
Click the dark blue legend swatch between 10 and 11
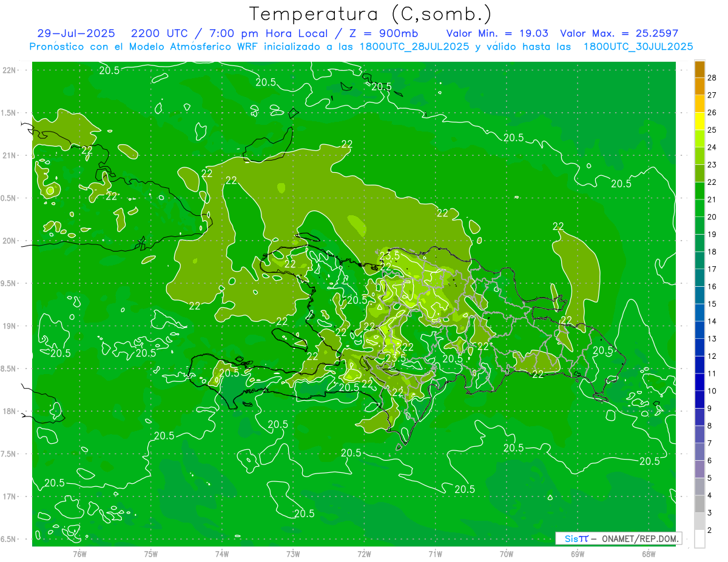tap(699, 383)
